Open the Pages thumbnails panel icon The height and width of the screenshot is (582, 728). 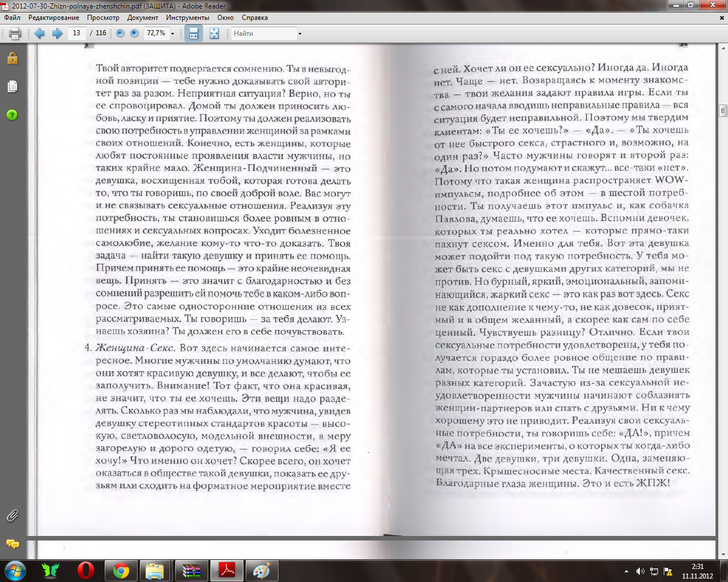(12, 86)
